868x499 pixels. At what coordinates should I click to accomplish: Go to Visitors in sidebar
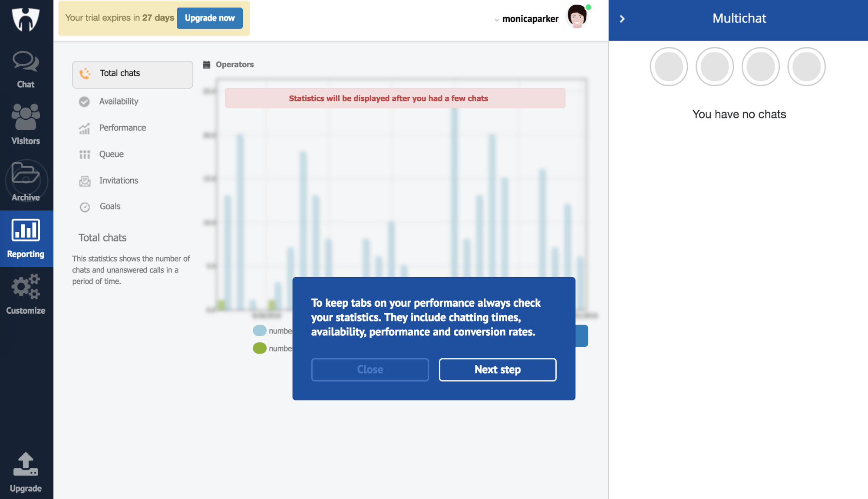[26, 118]
